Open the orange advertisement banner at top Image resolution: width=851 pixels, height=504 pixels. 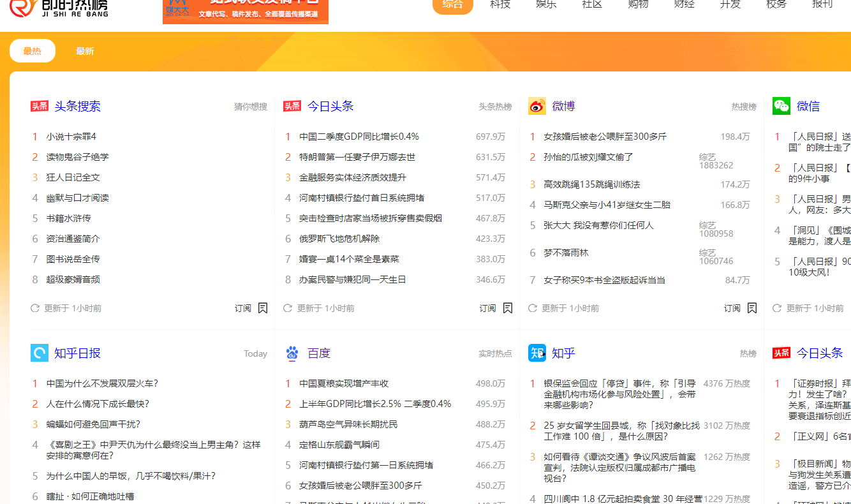(246, 11)
